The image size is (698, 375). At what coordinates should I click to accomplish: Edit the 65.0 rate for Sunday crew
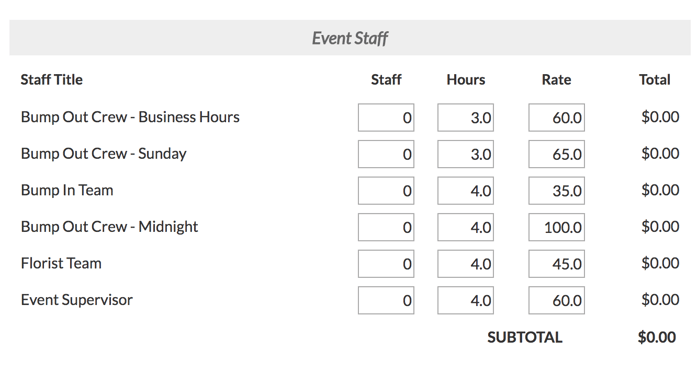(556, 154)
